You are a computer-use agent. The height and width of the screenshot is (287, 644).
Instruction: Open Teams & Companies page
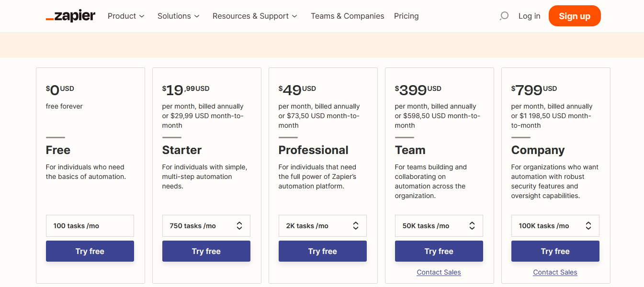pos(348,16)
